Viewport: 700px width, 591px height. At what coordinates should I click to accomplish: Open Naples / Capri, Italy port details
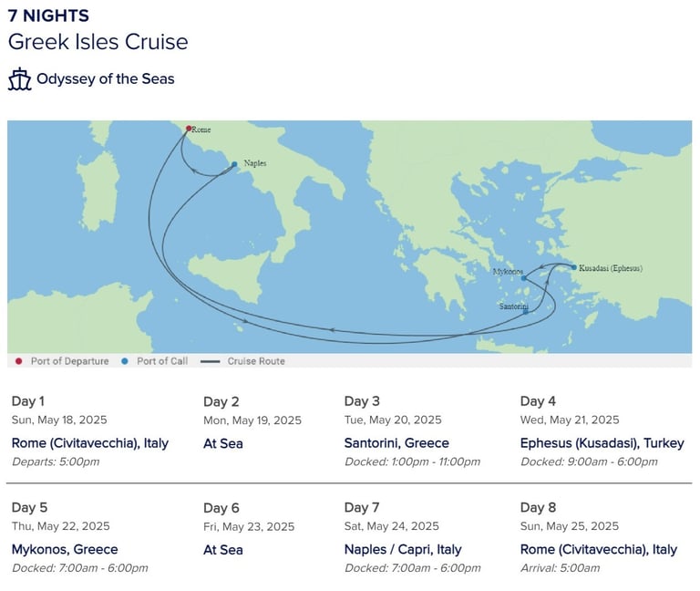(x=403, y=549)
